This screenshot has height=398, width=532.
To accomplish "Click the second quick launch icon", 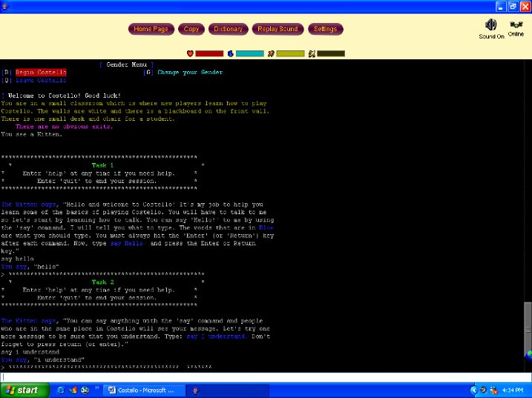I will pos(73,390).
